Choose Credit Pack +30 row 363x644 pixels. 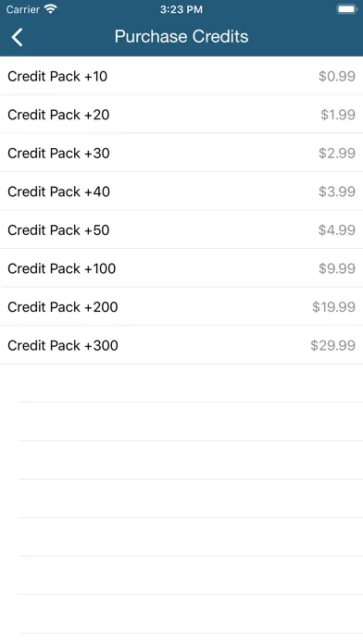point(181,153)
